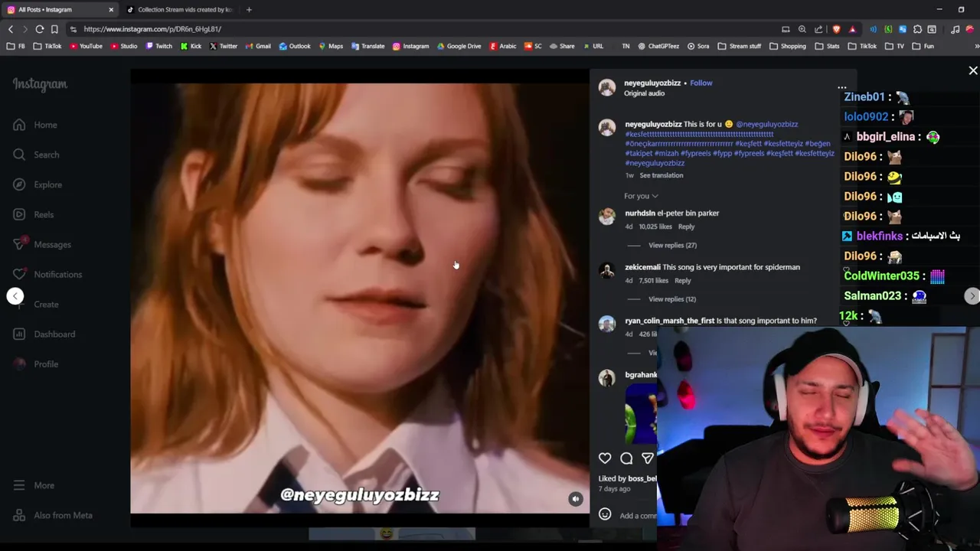Expand View replies (27)
Image resolution: width=980 pixels, height=551 pixels.
672,245
